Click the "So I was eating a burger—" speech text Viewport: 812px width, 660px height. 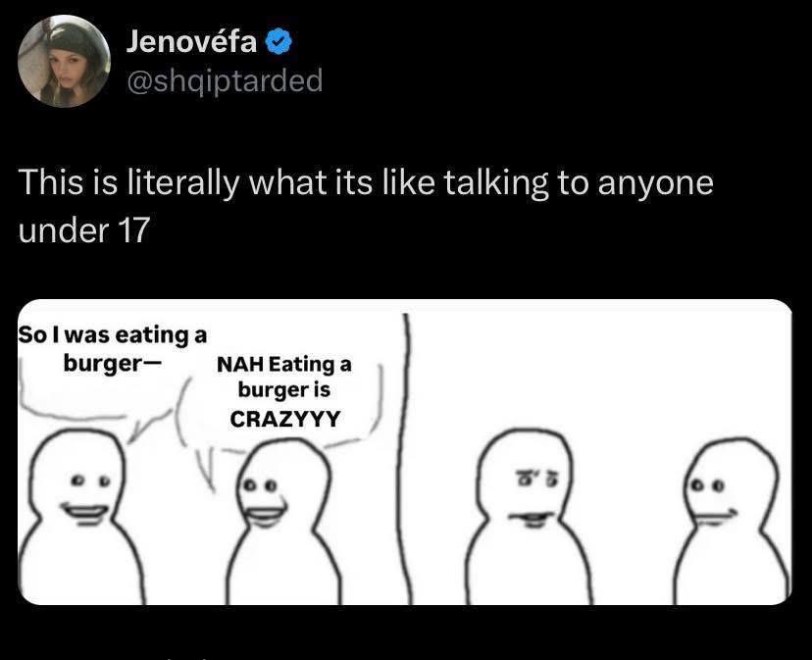click(x=113, y=349)
